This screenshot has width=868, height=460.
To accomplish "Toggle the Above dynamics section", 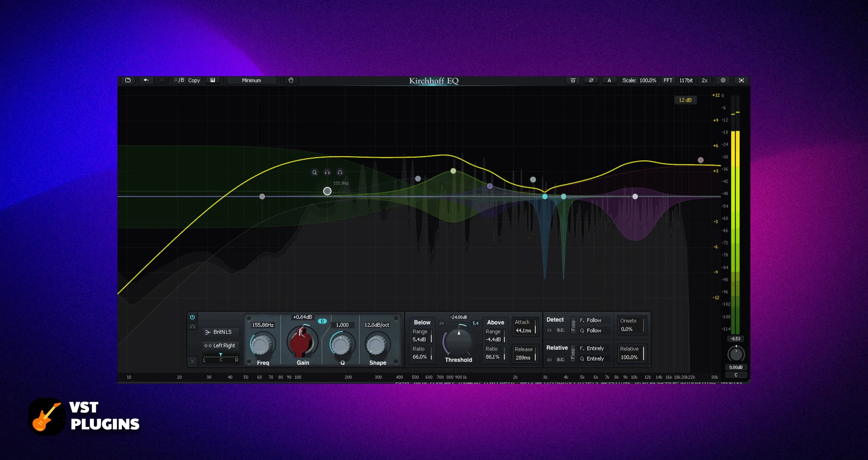I will [x=495, y=322].
